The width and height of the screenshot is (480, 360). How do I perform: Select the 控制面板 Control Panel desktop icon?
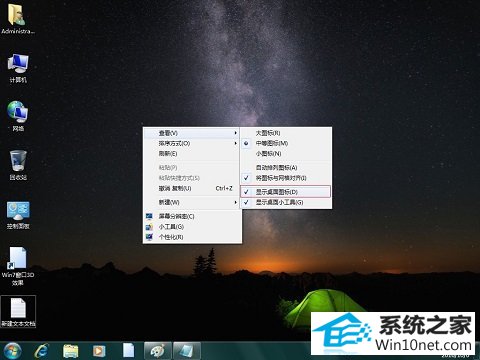click(18, 215)
